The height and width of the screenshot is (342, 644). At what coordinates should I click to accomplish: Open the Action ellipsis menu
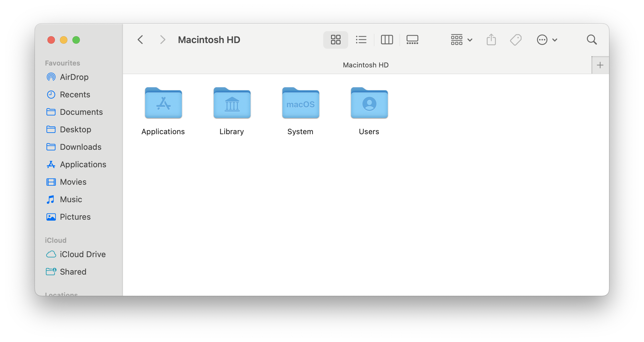pyautogui.click(x=547, y=40)
